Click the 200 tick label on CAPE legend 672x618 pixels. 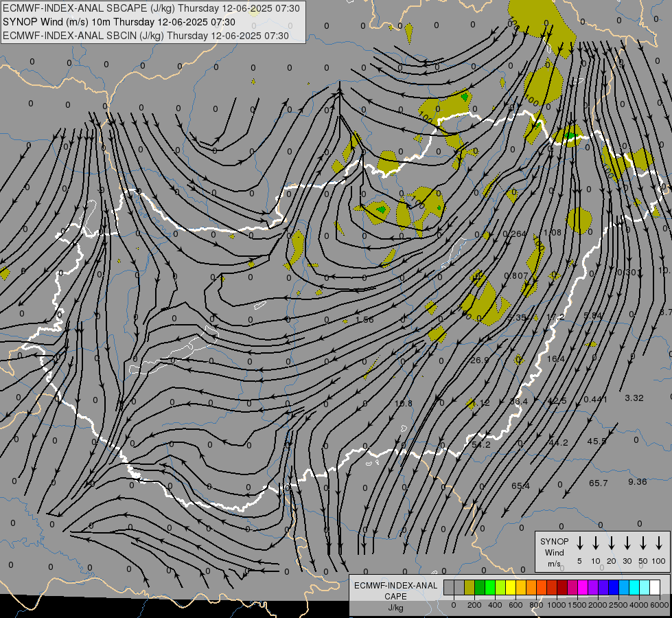click(x=474, y=605)
